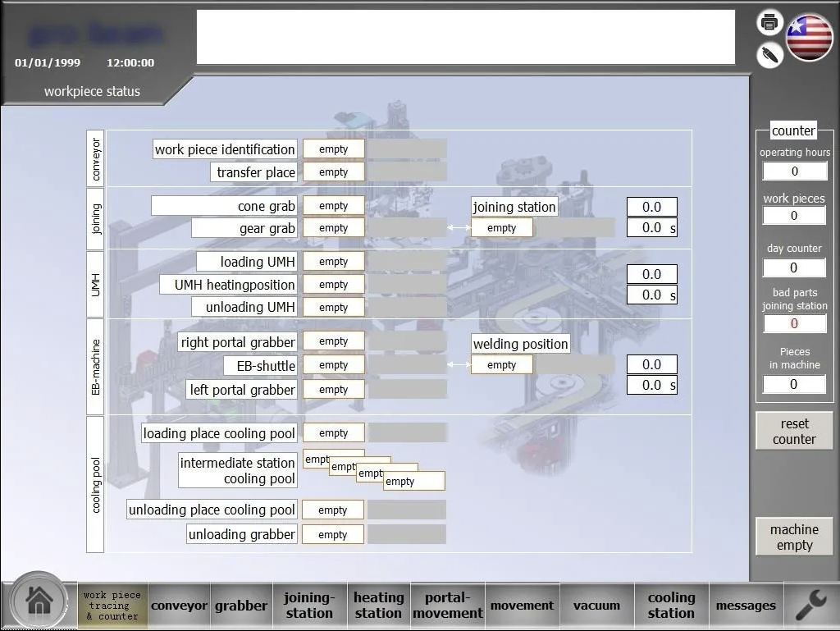Open the joining-station tab
This screenshot has height=631, width=840.
[x=309, y=606]
